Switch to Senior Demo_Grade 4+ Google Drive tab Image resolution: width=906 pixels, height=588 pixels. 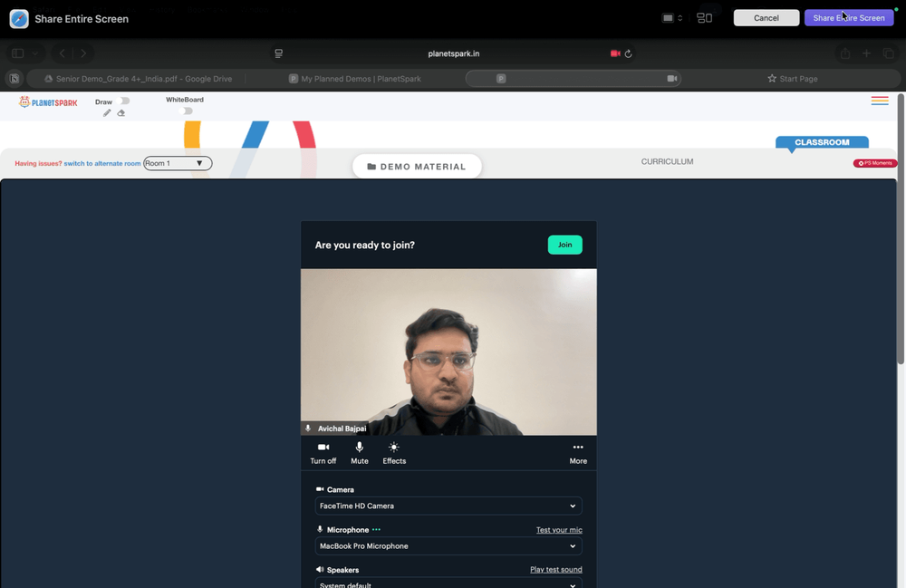(x=138, y=79)
